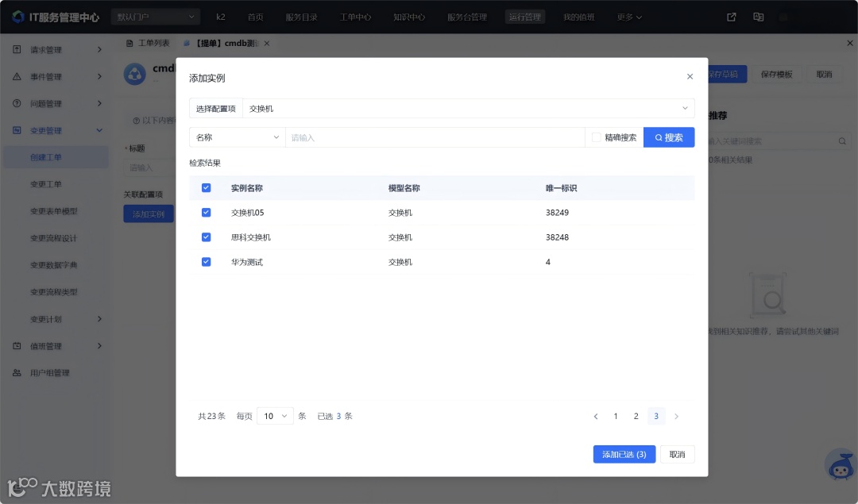
Task: Close the tab panel with the top-right X
Action: tap(850, 43)
